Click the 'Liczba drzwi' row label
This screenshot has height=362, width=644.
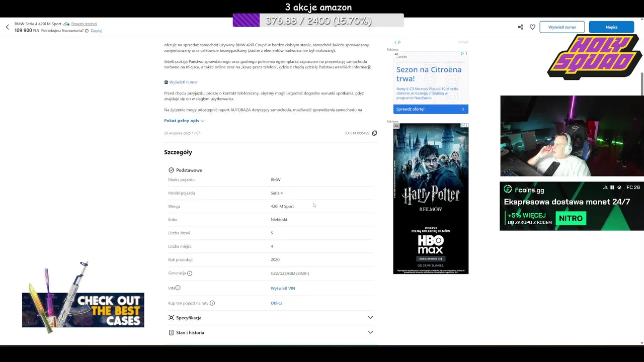[179, 233]
